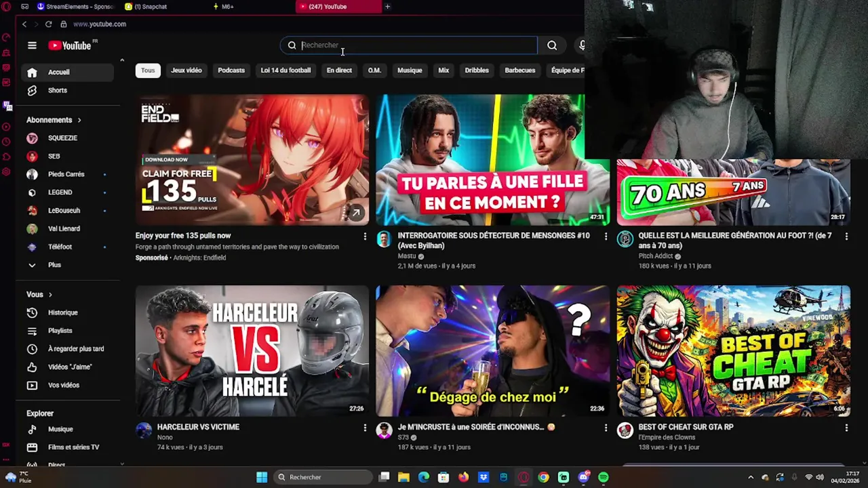Open more options for Interrogatoire video

click(x=606, y=237)
